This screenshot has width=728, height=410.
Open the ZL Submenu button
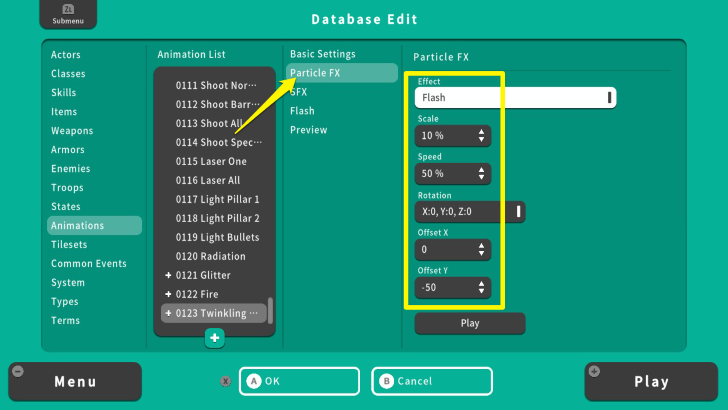point(68,14)
